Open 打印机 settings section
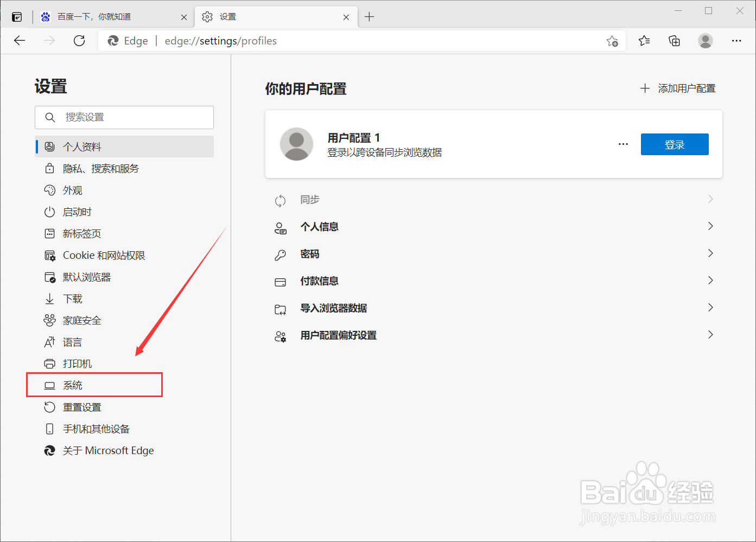The image size is (756, 542). click(x=124, y=364)
